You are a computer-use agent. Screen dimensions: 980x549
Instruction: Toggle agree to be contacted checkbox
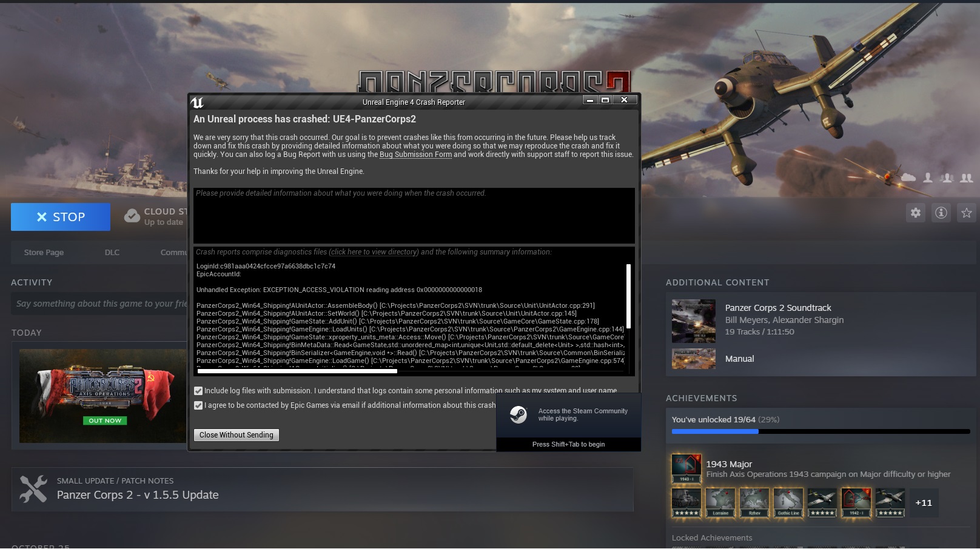198,405
